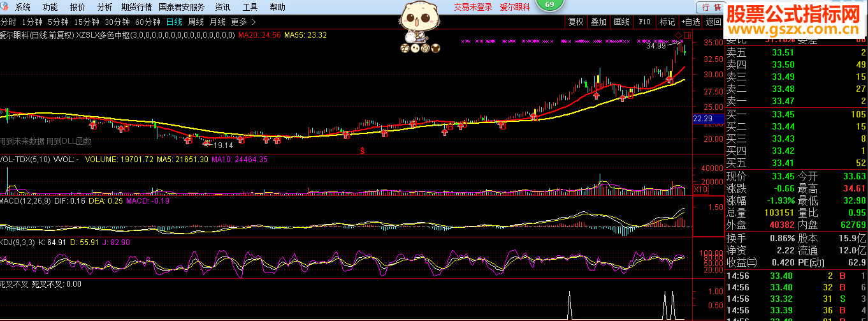The width and height of the screenshot is (868, 321).
Task: Click the 19.14 low price label
Action: [222, 146]
